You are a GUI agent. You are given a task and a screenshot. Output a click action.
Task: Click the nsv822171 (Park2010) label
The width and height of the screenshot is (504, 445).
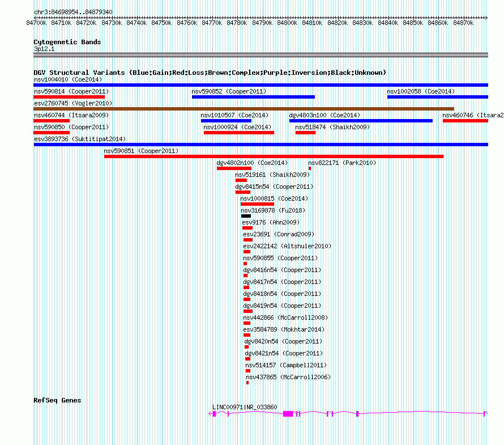[342, 163]
